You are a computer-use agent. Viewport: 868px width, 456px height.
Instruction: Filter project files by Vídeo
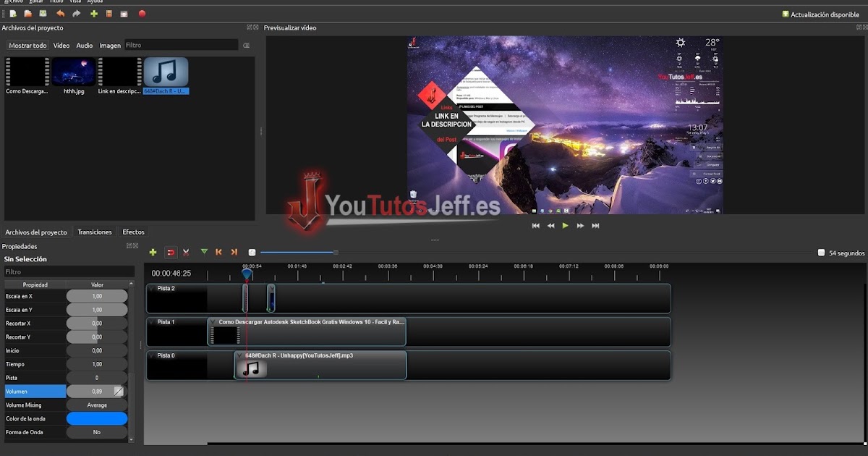(x=61, y=46)
